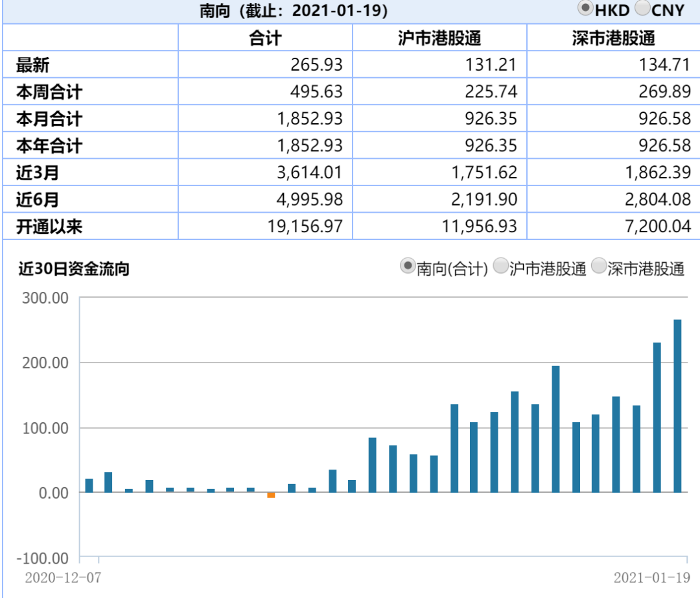700x598 pixels.
Task: Click the 3,614.01 three-month total
Action: pos(309,173)
